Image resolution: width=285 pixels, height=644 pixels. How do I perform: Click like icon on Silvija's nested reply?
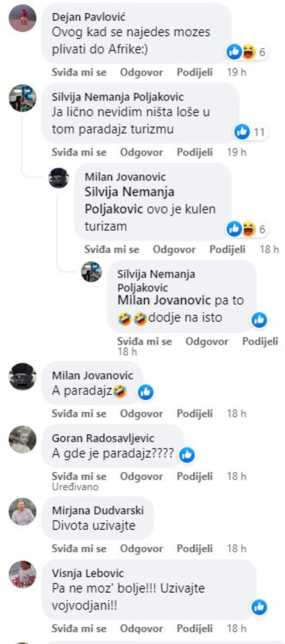pyautogui.click(x=260, y=320)
